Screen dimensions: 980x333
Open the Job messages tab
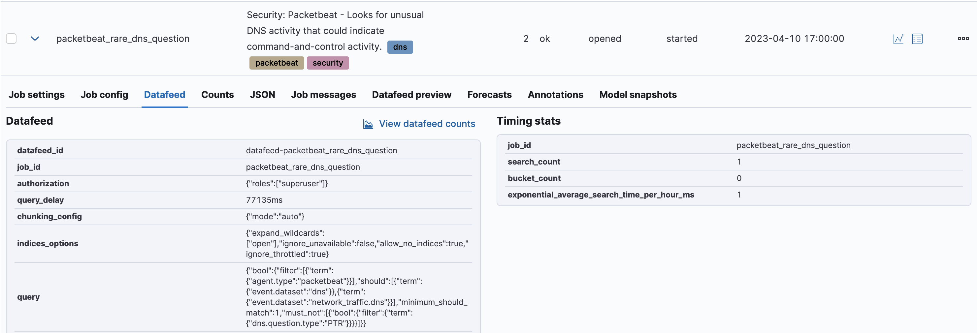point(323,95)
